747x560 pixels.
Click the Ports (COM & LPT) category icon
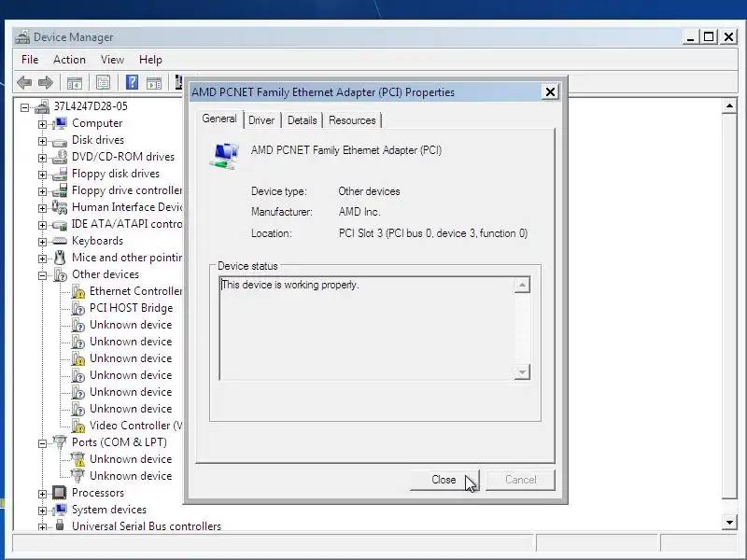[x=60, y=442]
